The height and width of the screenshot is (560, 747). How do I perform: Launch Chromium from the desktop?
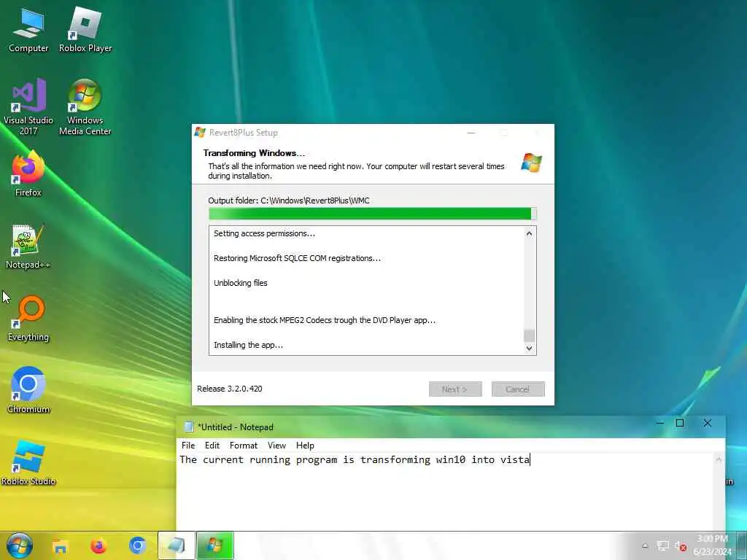[x=28, y=390]
